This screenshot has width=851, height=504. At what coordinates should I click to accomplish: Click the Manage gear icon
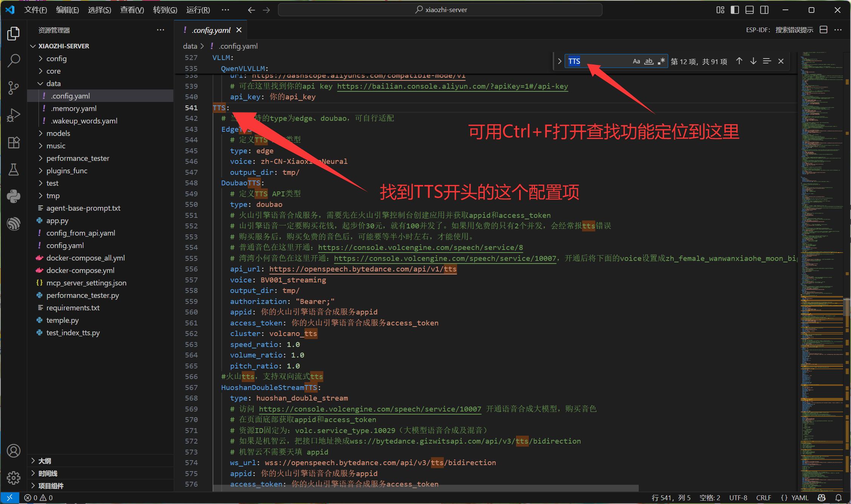[x=14, y=478]
